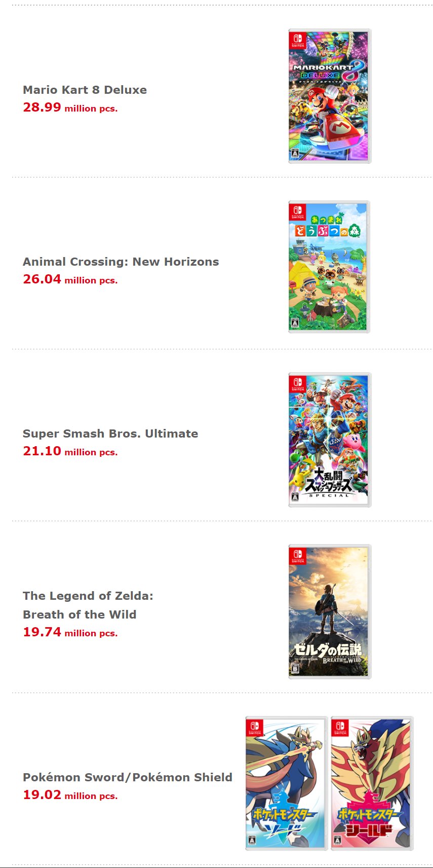Open the Animal Crossing: New Horizons box art

coord(329,267)
